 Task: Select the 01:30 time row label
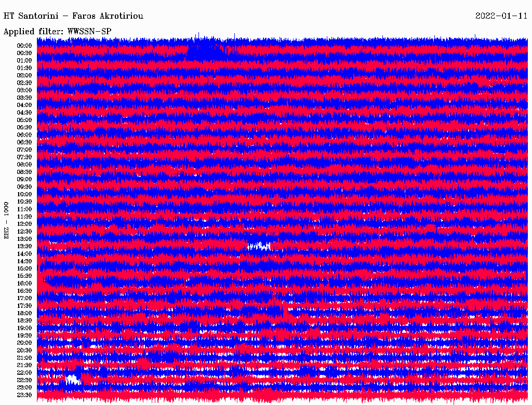coord(24,68)
